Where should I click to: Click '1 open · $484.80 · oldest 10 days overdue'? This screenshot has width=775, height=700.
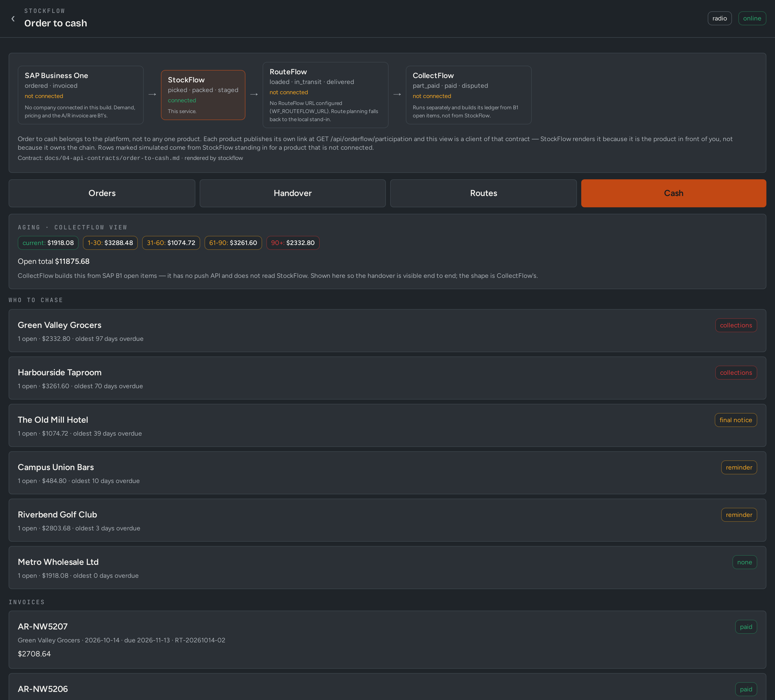coord(78,481)
